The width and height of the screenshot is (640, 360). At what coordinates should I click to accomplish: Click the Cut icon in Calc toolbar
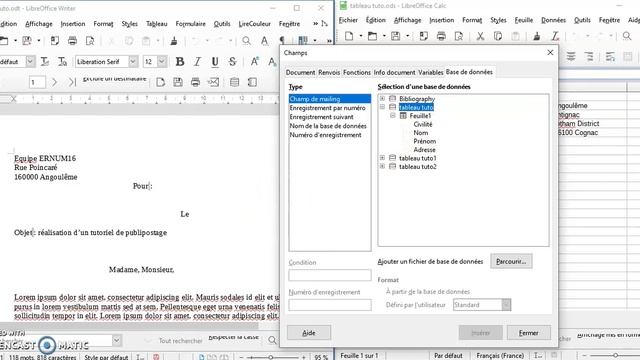point(480,36)
